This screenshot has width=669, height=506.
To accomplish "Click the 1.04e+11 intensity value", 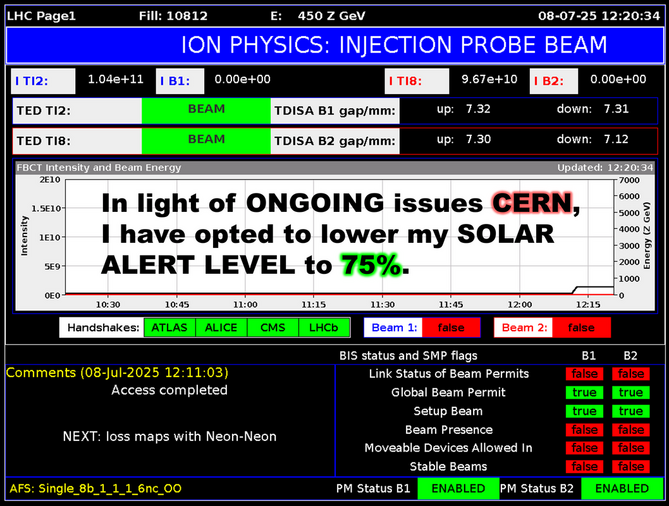I will [x=116, y=79].
